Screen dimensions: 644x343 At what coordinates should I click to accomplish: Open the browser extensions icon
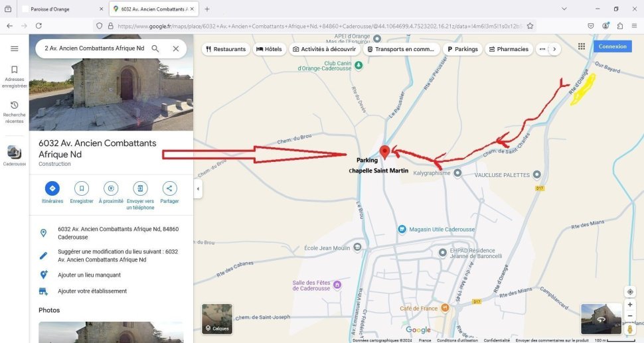(620, 26)
